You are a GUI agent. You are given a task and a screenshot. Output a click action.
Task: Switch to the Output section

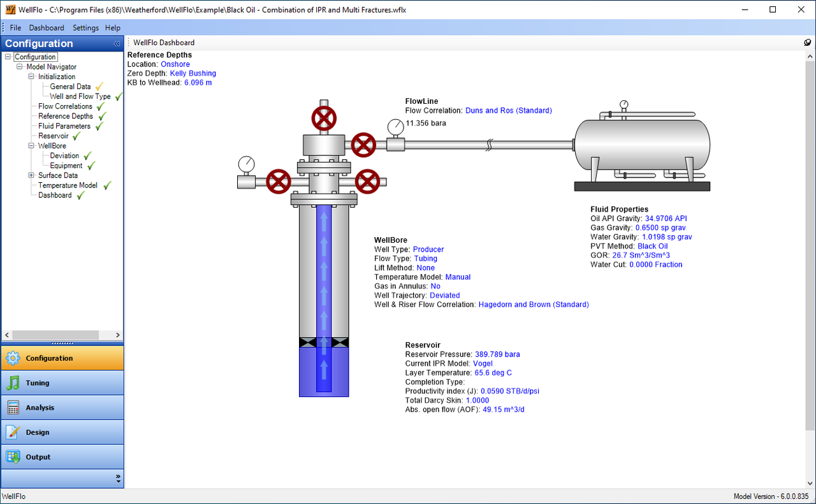[62, 457]
